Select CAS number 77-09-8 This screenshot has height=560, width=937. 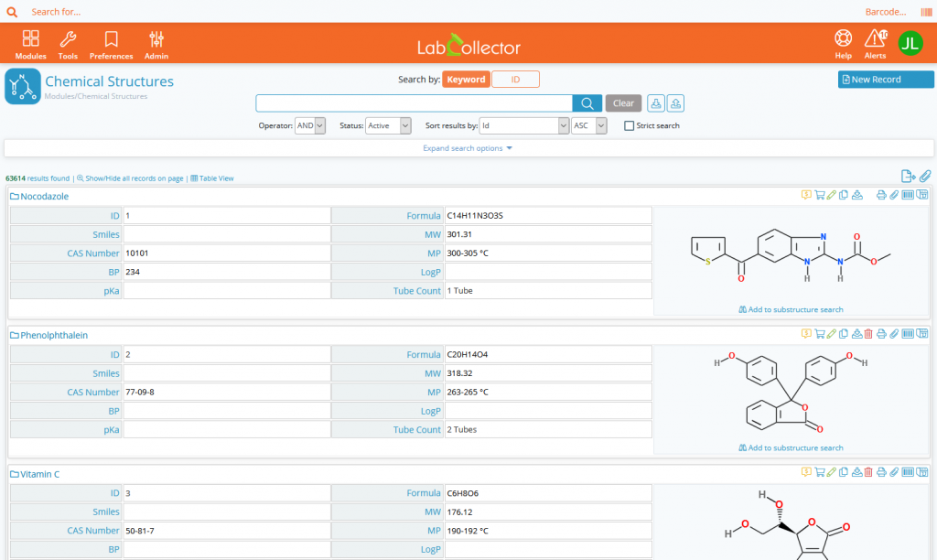(x=140, y=392)
